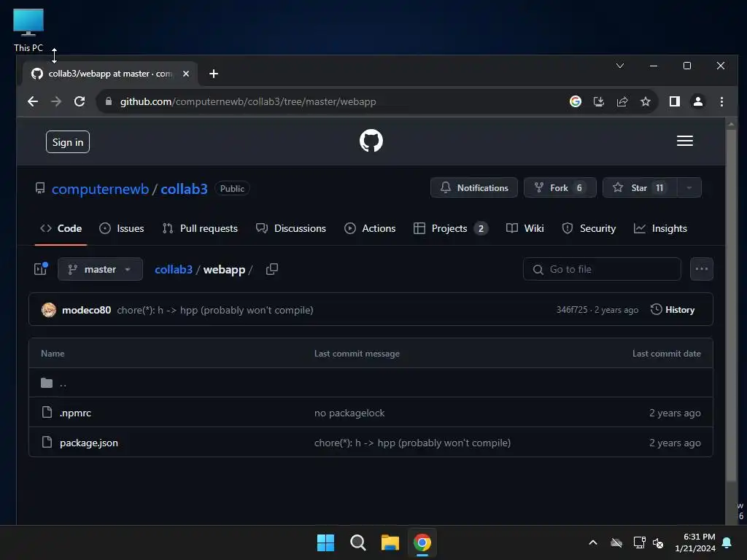Open a new browser tab
Screen dimensions: 747x560
214,74
